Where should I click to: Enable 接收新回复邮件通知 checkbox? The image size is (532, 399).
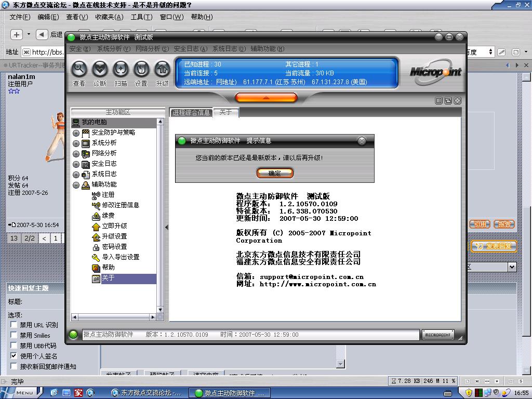14,366
